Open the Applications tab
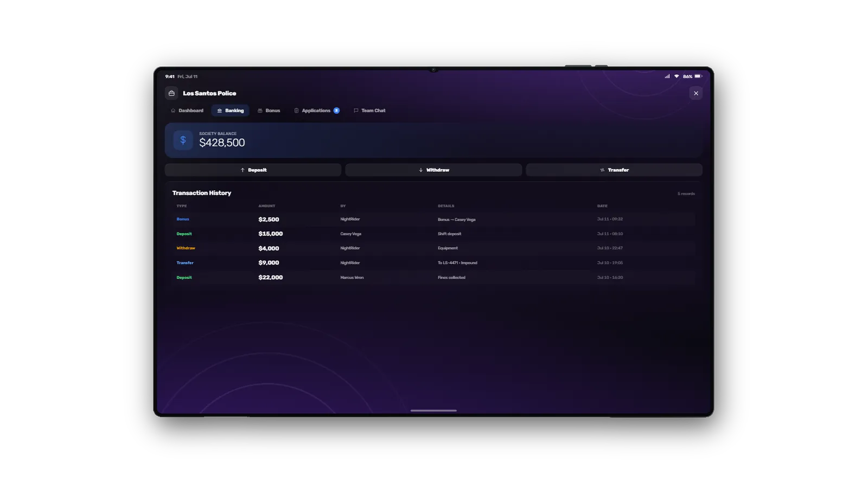Screen dimensions: 868x483 pos(317,111)
